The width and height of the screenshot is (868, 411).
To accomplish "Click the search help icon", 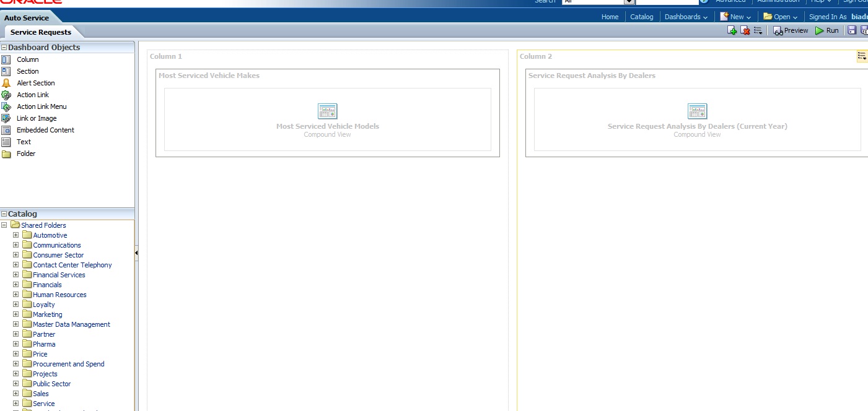I will pyautogui.click(x=704, y=1).
